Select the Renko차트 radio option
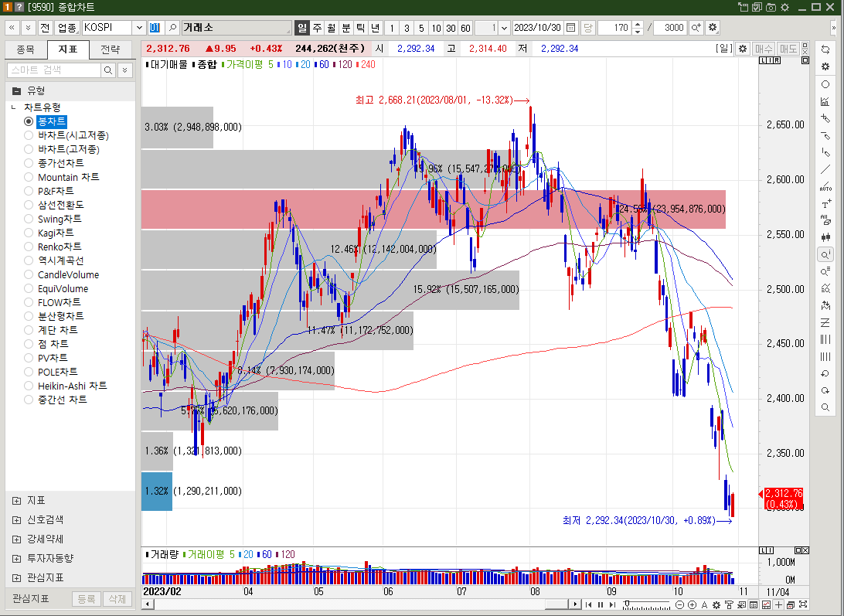This screenshot has width=844, height=616. (x=29, y=247)
